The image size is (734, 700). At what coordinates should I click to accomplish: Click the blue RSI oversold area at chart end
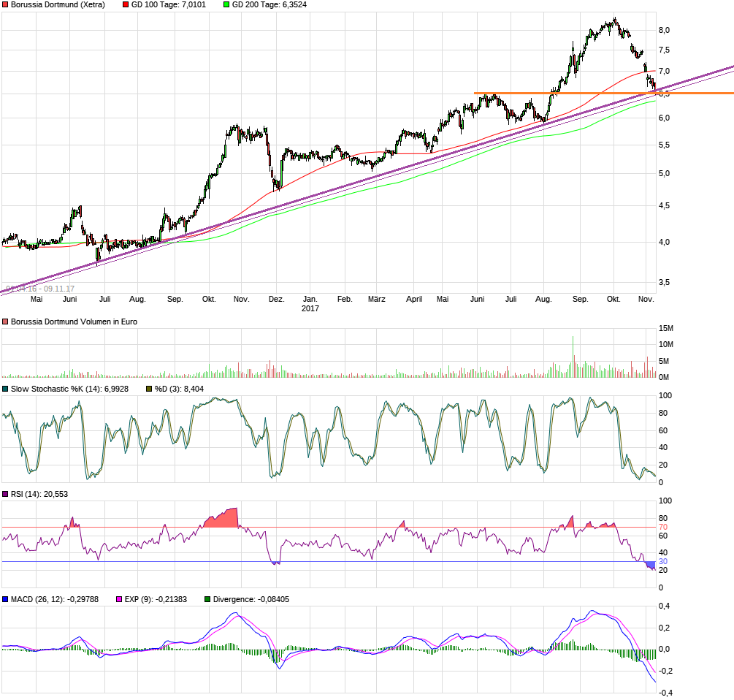tap(650, 565)
